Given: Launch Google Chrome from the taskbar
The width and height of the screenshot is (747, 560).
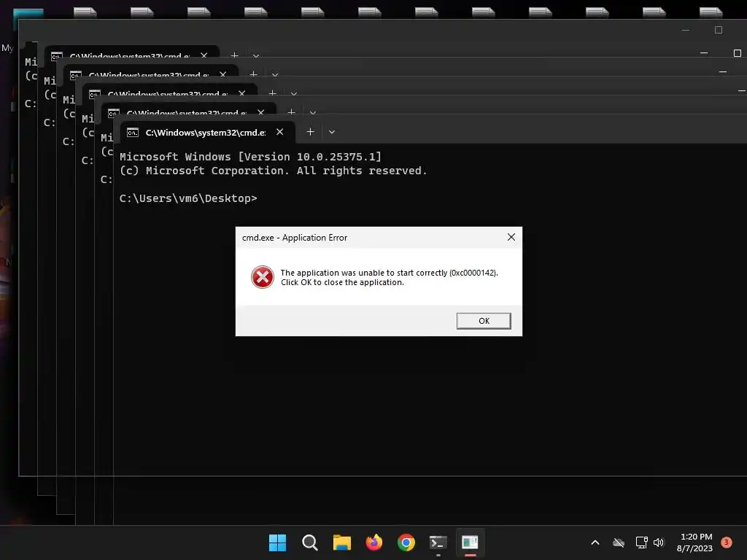Looking at the screenshot, I should [x=406, y=542].
